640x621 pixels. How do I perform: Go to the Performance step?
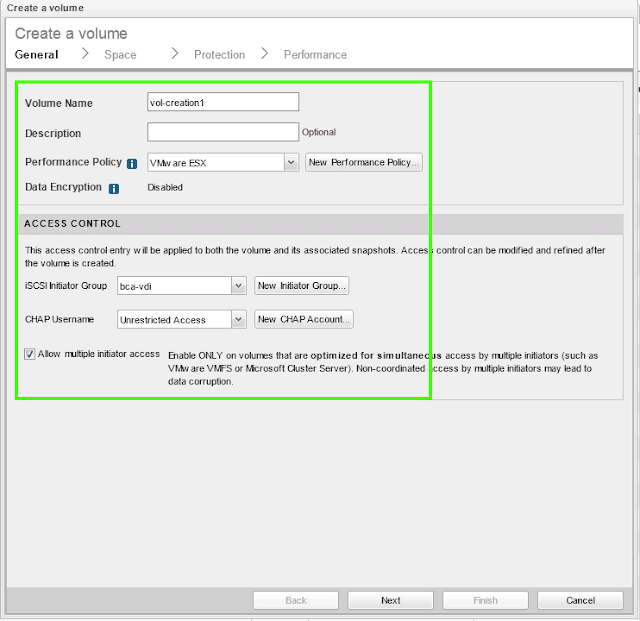[315, 55]
